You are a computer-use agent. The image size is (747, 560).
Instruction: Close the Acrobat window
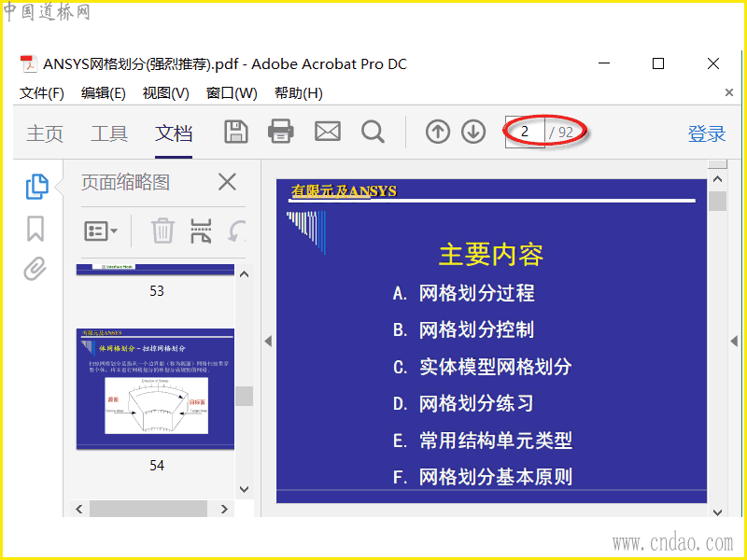(x=713, y=63)
